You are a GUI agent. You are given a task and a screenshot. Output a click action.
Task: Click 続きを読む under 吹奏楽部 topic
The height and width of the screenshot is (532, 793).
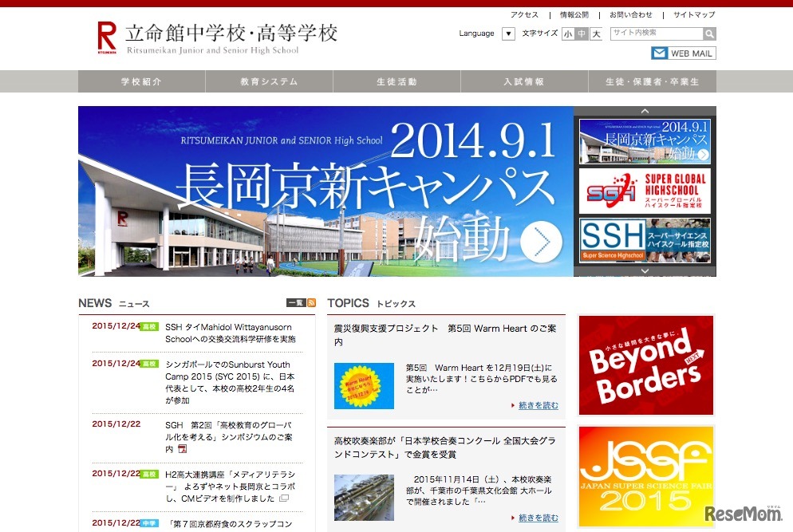click(x=538, y=518)
